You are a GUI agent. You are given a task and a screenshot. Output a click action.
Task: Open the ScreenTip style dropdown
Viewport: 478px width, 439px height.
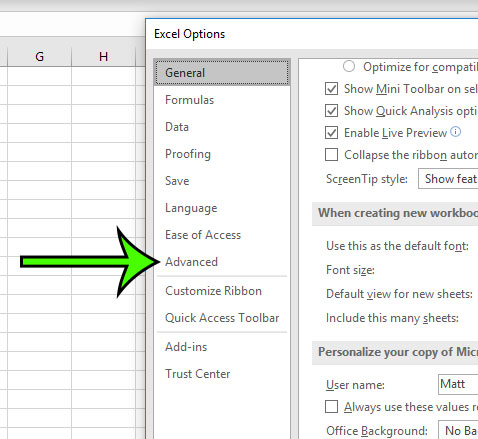point(448,179)
